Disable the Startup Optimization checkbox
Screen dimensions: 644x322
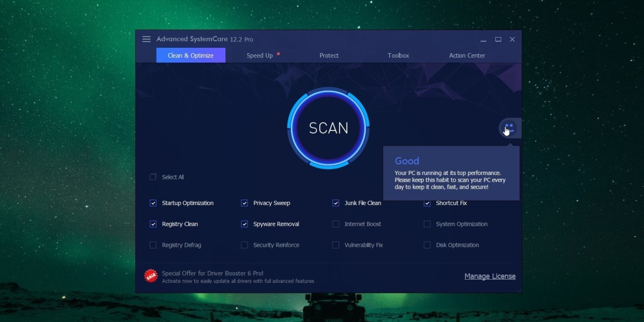152,203
